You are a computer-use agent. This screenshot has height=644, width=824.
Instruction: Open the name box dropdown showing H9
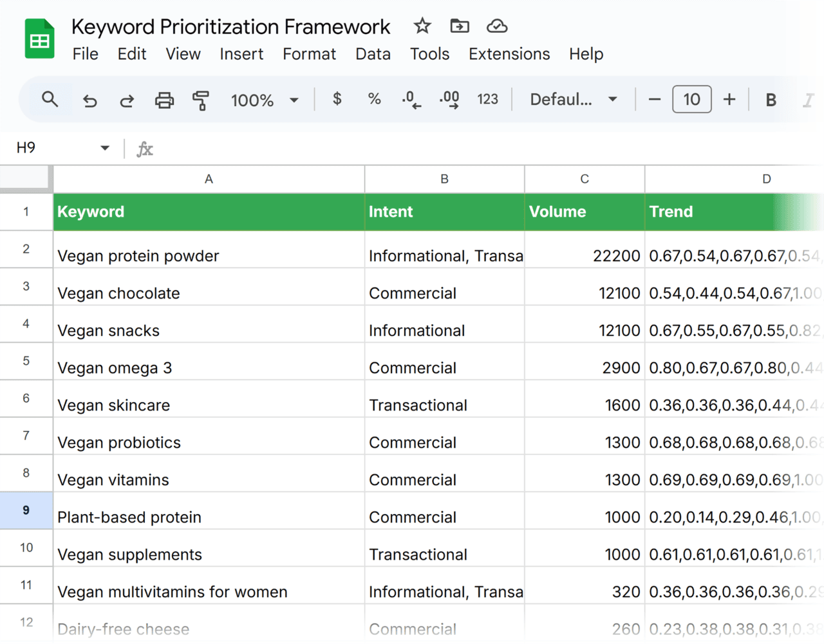tap(104, 147)
